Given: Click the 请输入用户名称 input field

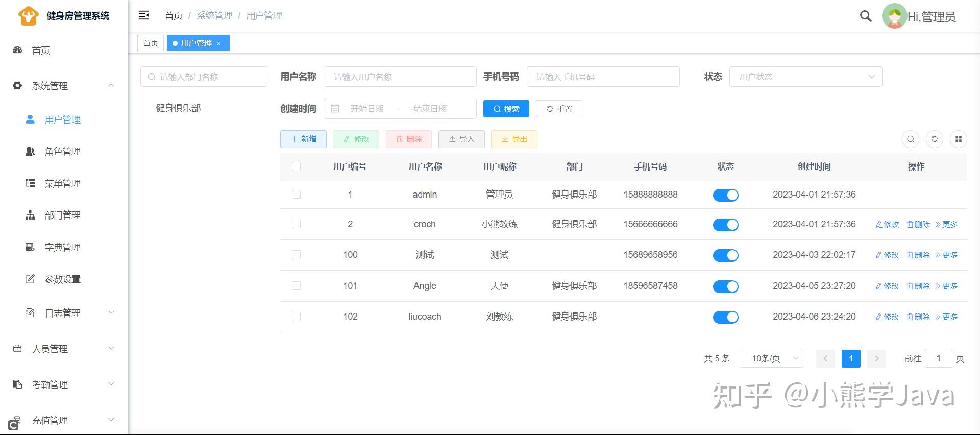Looking at the screenshot, I should 400,77.
